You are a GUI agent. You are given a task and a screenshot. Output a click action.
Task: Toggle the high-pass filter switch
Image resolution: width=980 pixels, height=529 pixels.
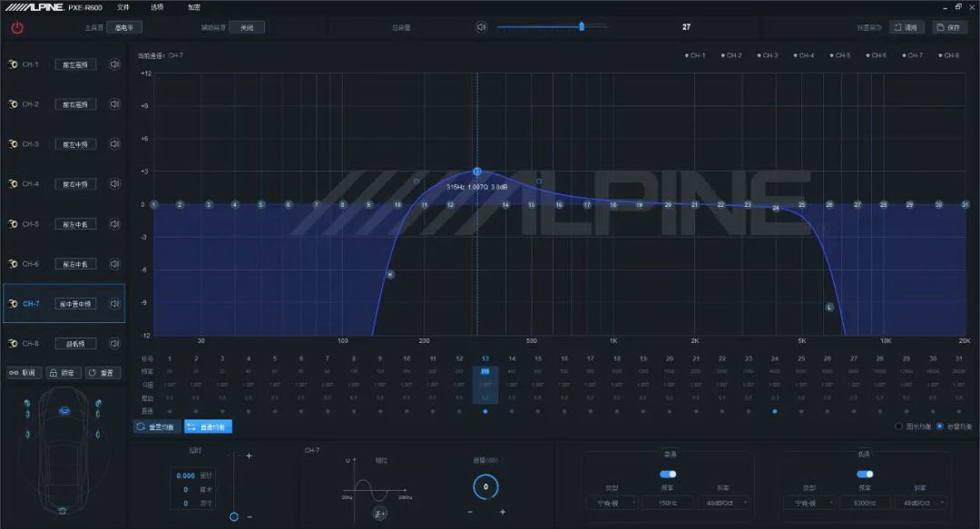point(668,474)
